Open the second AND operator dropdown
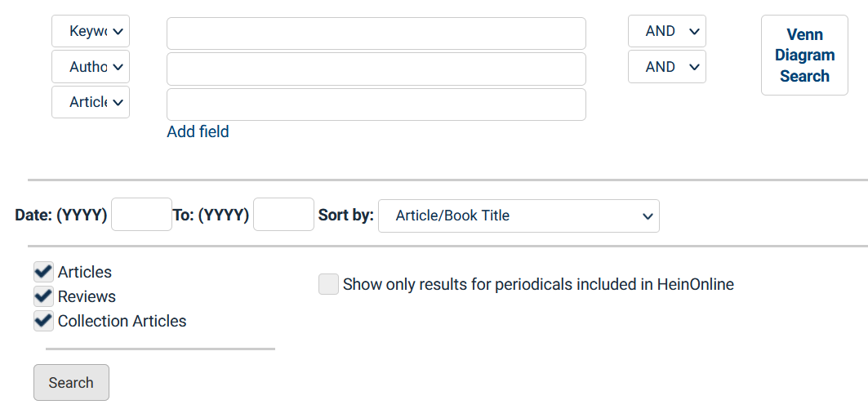Viewport: 868px width, 409px height. click(x=666, y=67)
